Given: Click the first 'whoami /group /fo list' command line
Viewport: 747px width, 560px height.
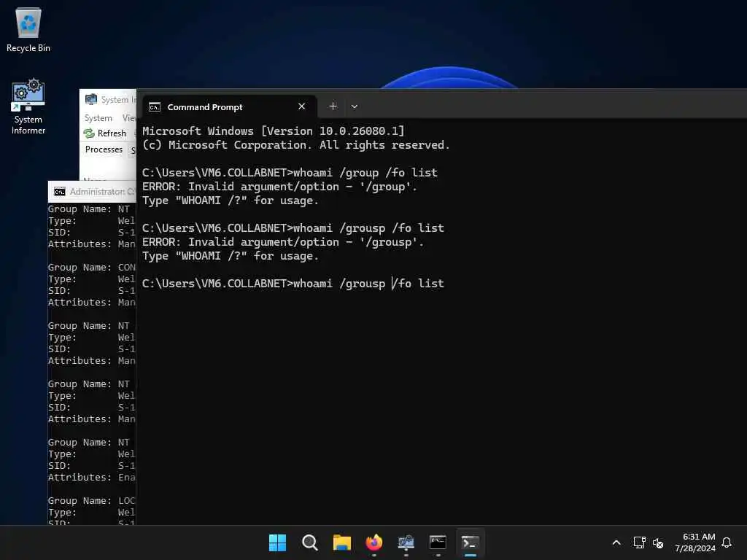Looking at the screenshot, I should point(290,172).
